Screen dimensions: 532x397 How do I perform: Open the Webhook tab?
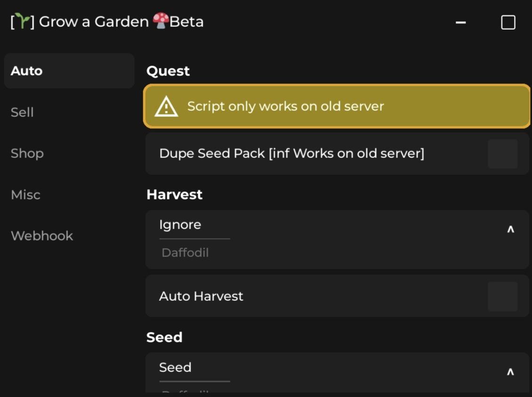point(42,236)
